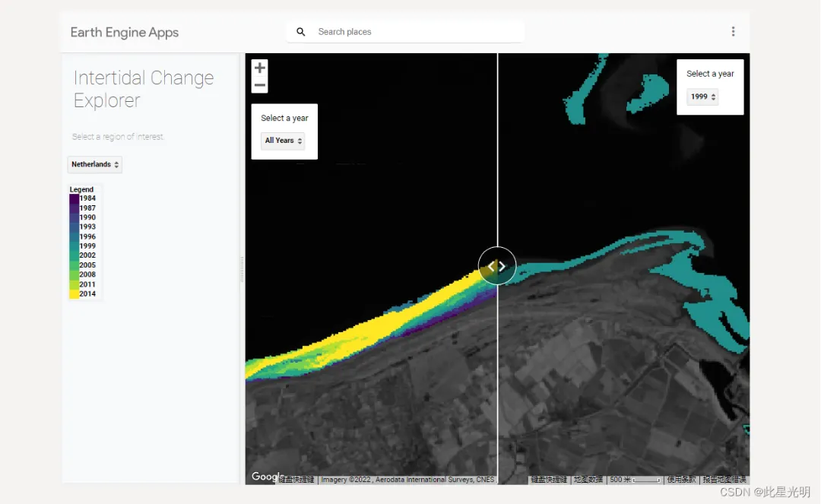821x504 pixels.
Task: Click the 2011 legend label
Action: coord(87,285)
